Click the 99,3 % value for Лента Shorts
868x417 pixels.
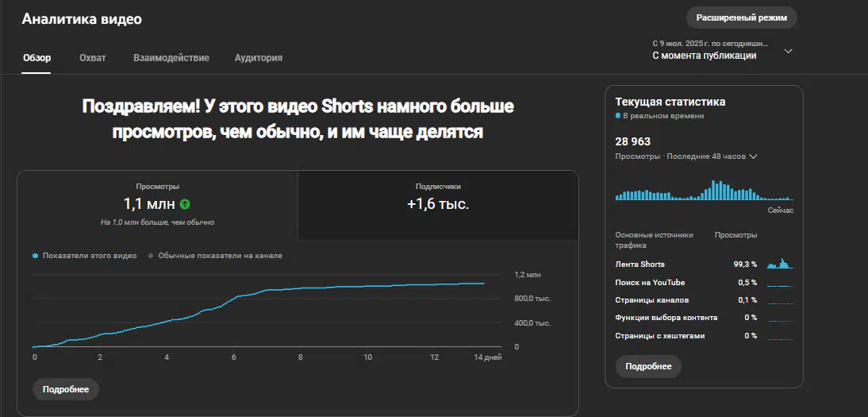[x=745, y=264]
